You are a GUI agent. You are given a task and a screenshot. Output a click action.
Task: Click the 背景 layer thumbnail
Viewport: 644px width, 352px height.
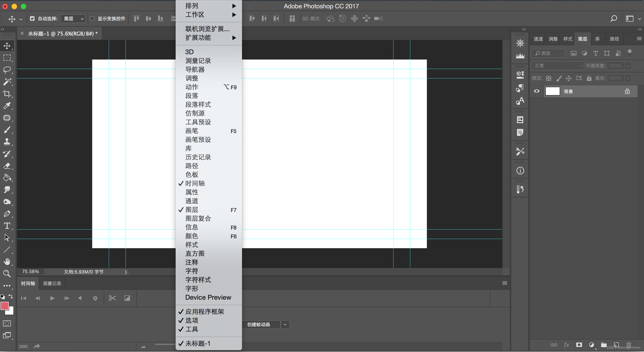tap(552, 91)
